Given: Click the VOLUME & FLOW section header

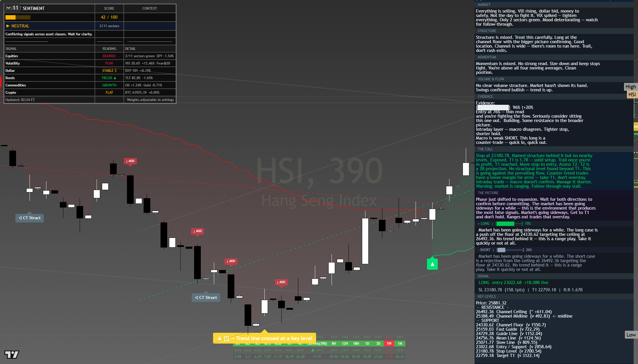Looking at the screenshot, I should (554, 79).
